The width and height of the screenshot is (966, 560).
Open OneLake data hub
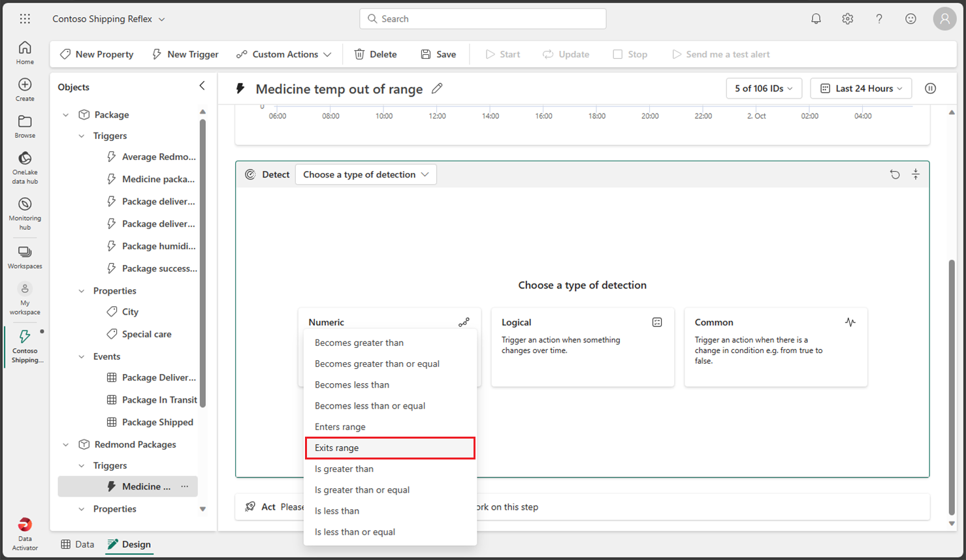click(25, 168)
